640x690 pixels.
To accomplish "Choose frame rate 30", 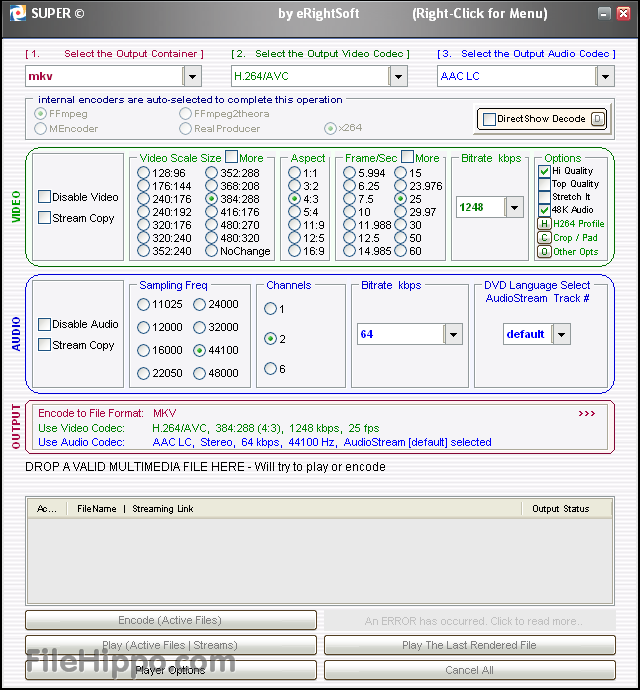I will (x=401, y=225).
